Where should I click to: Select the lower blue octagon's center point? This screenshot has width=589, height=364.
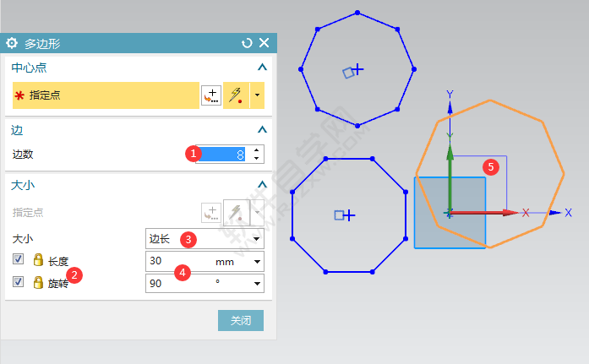pos(349,215)
